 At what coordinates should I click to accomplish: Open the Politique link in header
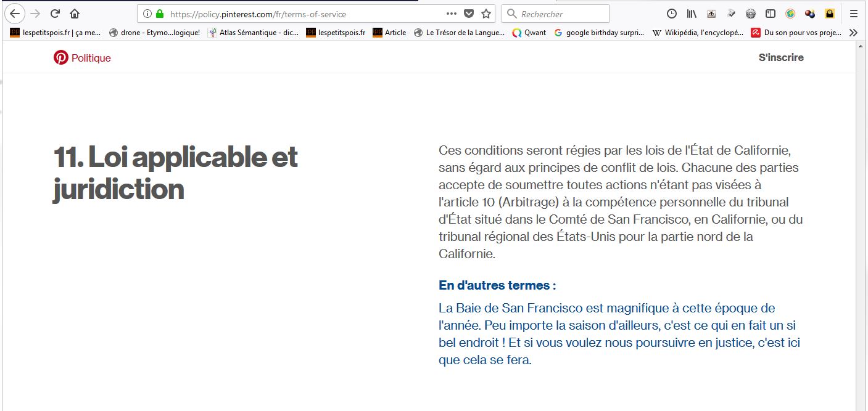91,58
